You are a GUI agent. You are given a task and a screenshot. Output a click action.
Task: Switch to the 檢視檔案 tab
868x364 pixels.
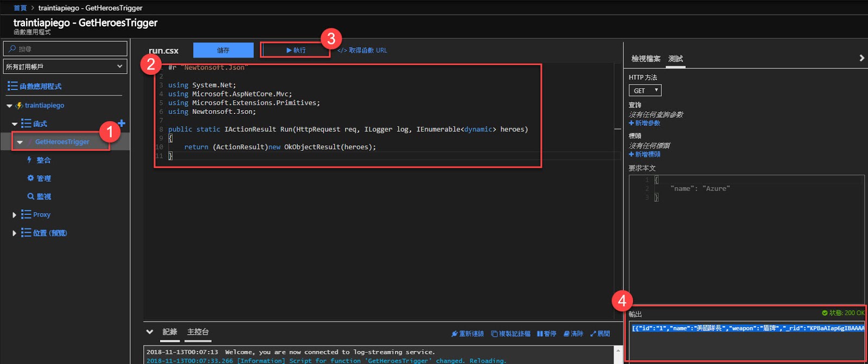point(646,59)
